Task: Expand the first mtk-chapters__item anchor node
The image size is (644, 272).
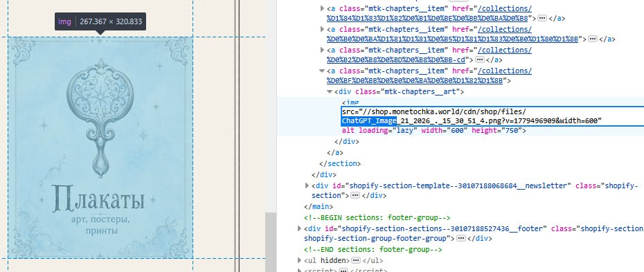Action: coord(323,8)
